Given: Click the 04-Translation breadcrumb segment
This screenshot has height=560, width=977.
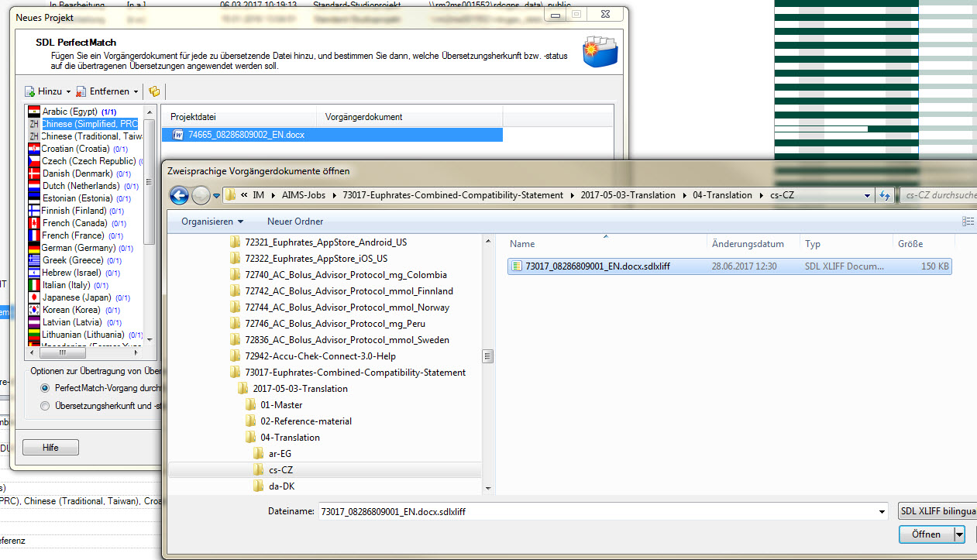Looking at the screenshot, I should pyautogui.click(x=722, y=195).
